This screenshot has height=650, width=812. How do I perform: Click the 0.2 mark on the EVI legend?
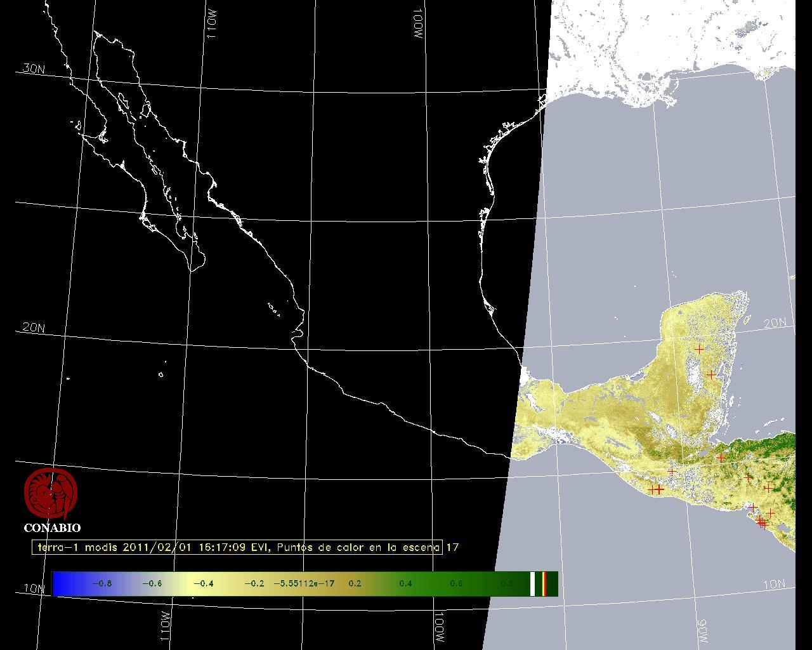coord(355,583)
